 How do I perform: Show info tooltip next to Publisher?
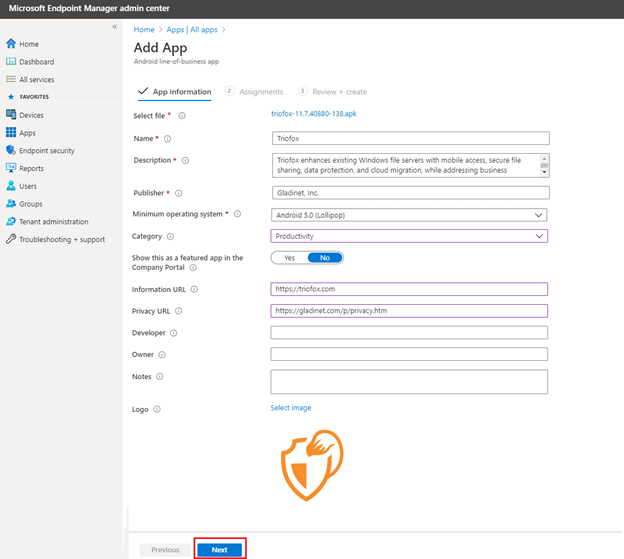tap(179, 193)
